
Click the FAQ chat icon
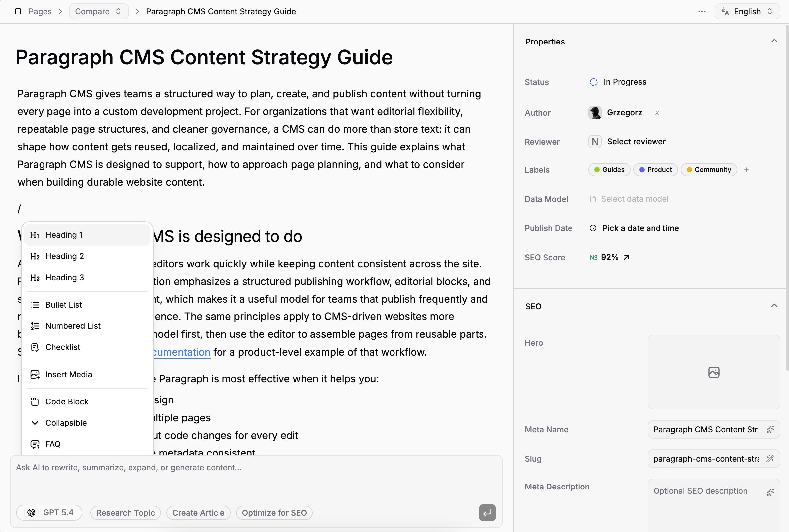coord(35,444)
